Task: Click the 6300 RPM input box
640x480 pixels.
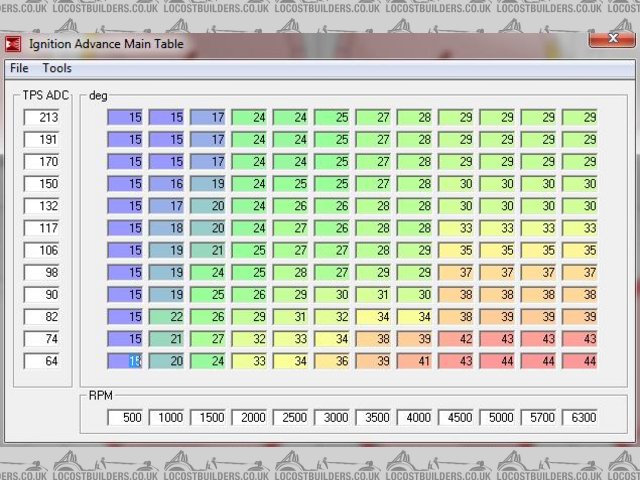Action: [x=580, y=416]
